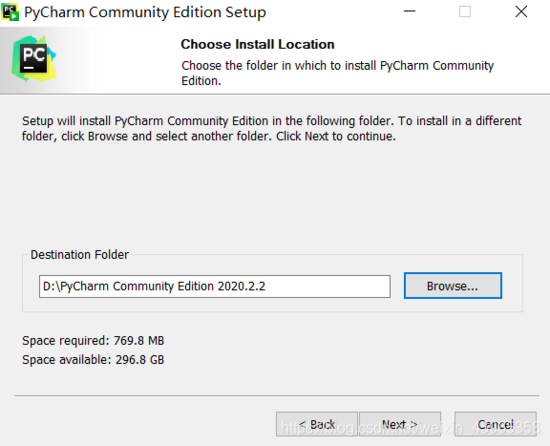The height and width of the screenshot is (446, 550).
Task: Click the PyCharm PC logo in header
Action: tap(34, 59)
